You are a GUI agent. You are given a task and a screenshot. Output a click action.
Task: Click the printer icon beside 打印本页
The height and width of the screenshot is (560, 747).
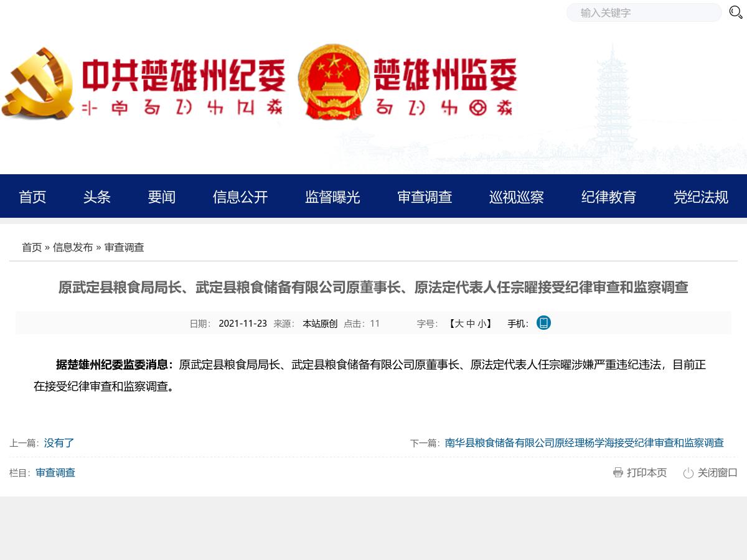tap(618, 472)
